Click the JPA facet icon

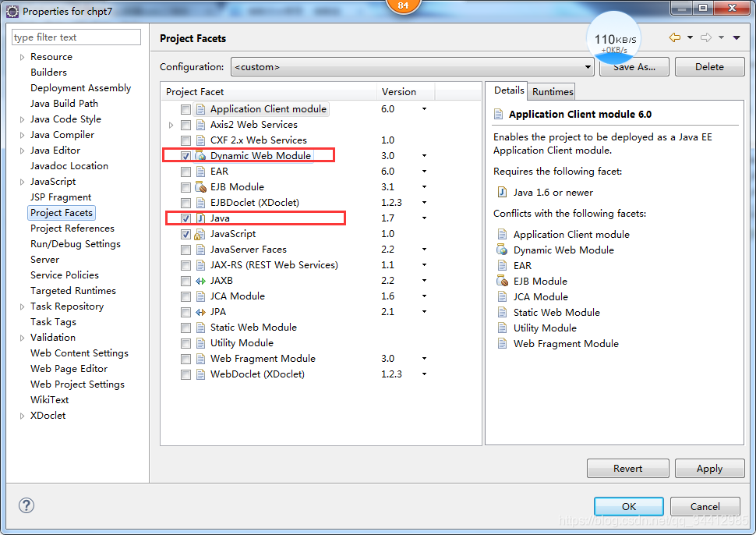pos(200,312)
